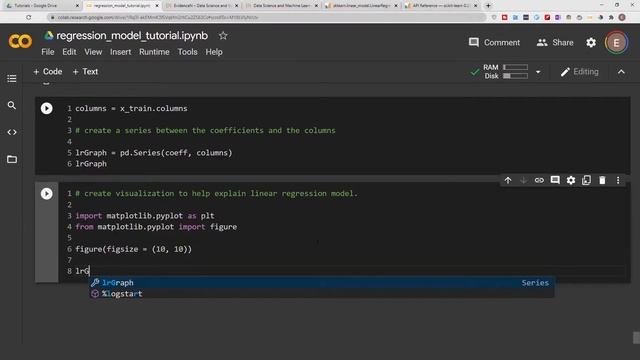Select lrGraph autocomplete suggestion
The width and height of the screenshot is (640, 360).
(x=322, y=282)
